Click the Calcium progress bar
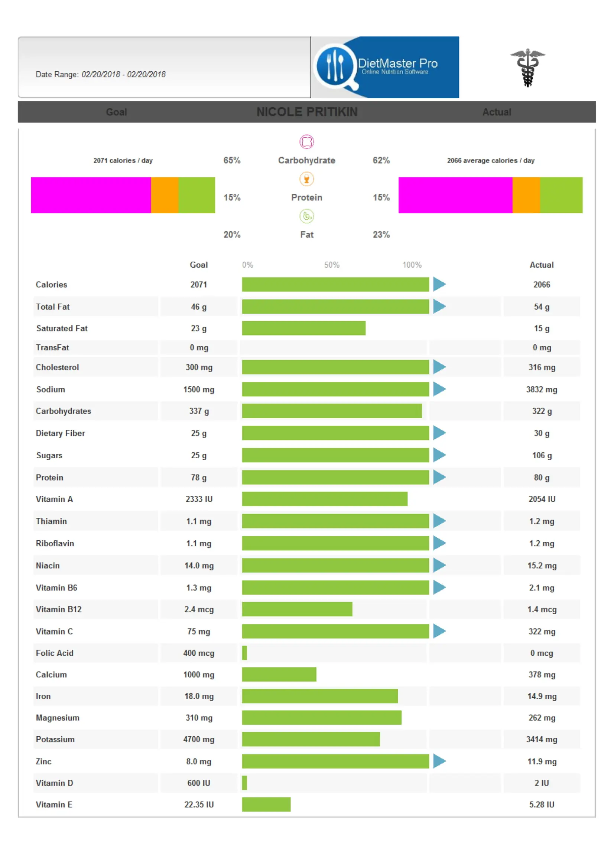 coord(279,674)
